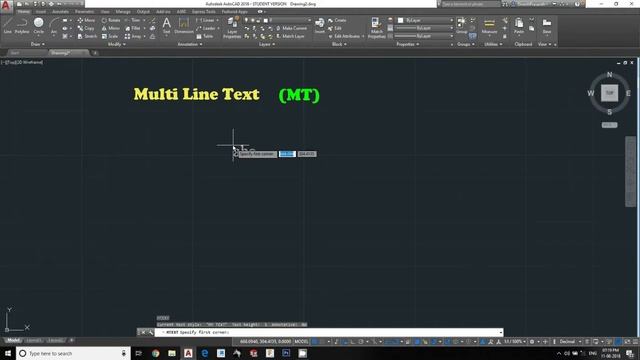
Task: Click the Mirror tool
Action: [111, 28]
